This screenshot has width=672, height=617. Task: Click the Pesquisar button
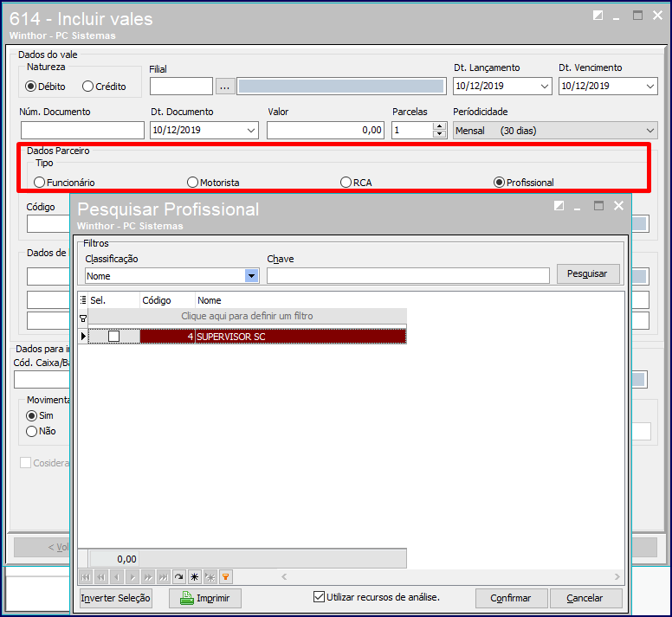588,273
